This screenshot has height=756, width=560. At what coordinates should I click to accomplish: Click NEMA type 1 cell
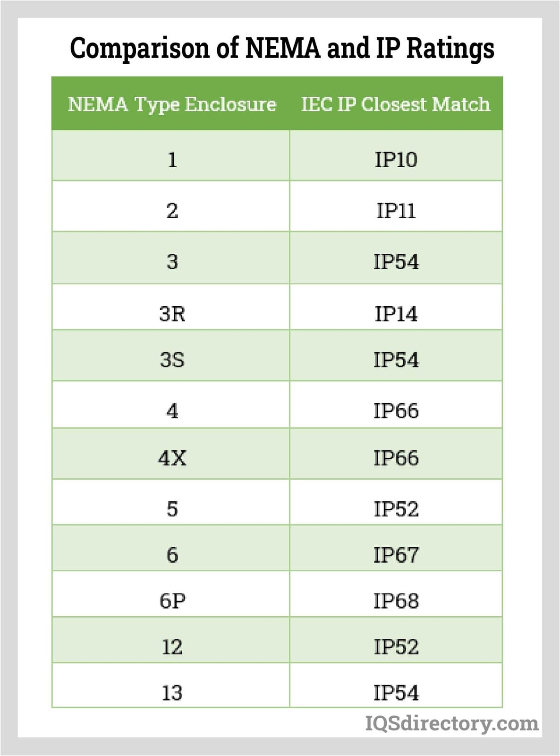click(x=172, y=160)
